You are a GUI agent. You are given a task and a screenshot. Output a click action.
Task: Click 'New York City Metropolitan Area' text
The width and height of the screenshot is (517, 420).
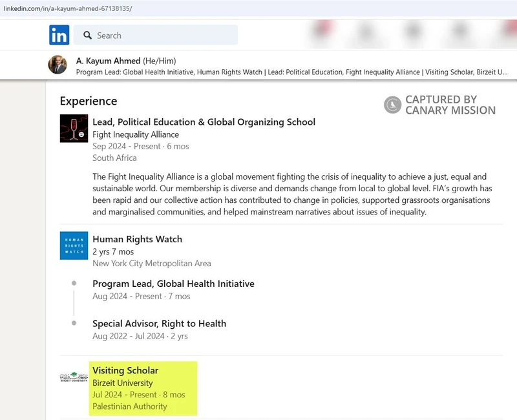[x=152, y=264]
